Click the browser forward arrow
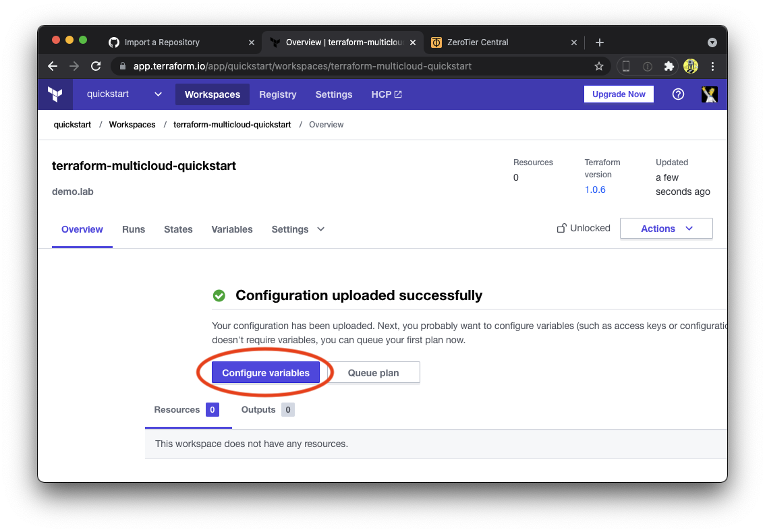765x532 pixels. (x=74, y=66)
